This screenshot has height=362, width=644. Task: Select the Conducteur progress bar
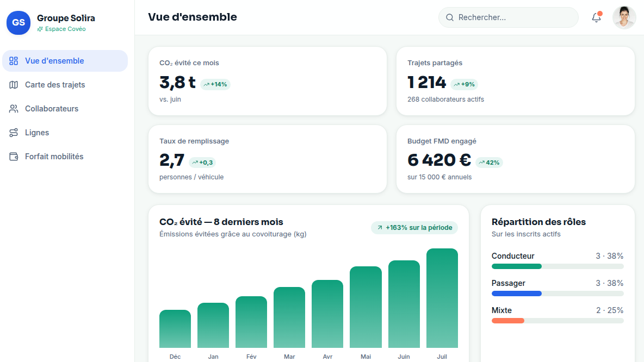pyautogui.click(x=558, y=266)
